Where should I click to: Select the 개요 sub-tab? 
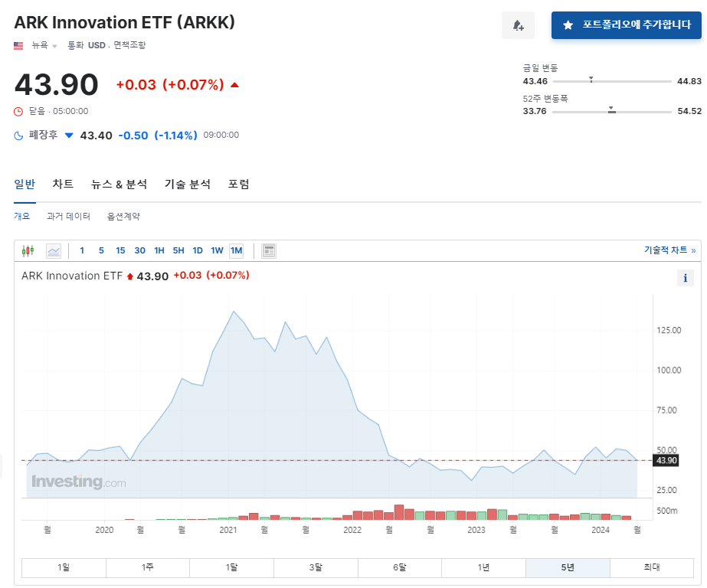click(21, 216)
